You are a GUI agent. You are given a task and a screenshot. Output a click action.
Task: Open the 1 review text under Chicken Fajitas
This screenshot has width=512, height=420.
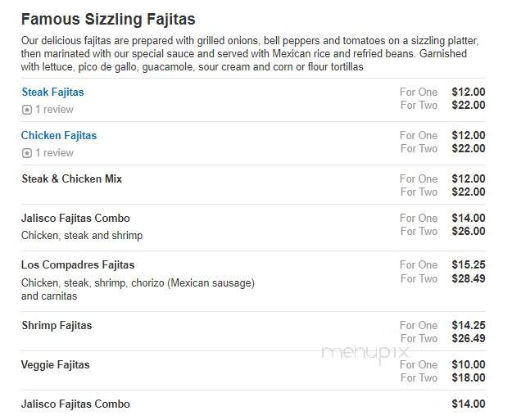click(54, 153)
